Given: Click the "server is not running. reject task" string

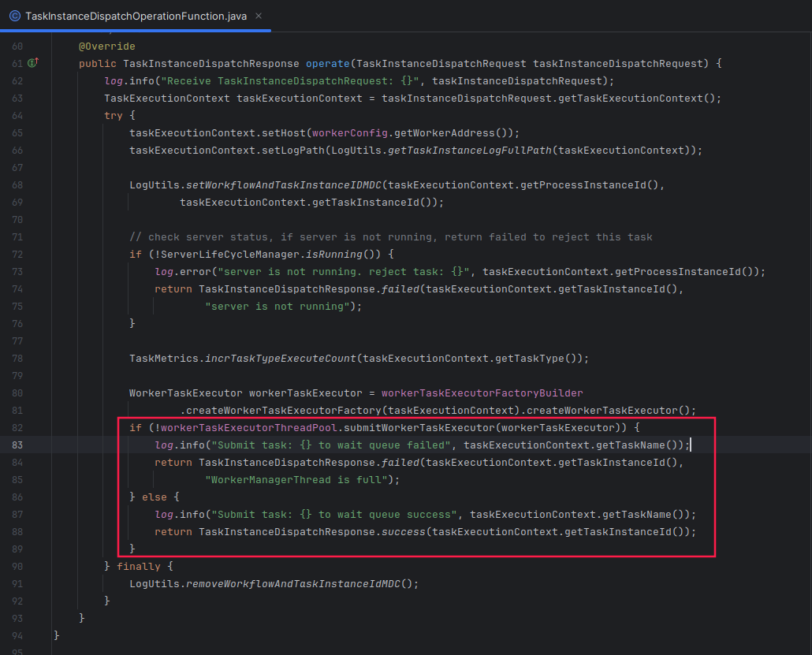Looking at the screenshot, I should pyautogui.click(x=344, y=271).
